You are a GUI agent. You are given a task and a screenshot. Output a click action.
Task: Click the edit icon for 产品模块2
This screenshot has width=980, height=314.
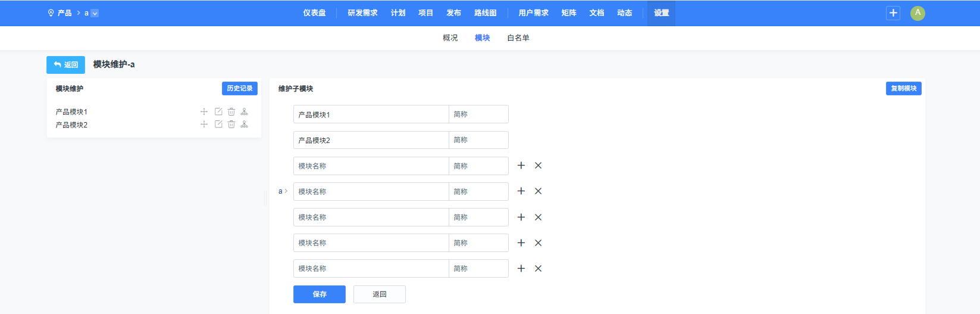218,124
